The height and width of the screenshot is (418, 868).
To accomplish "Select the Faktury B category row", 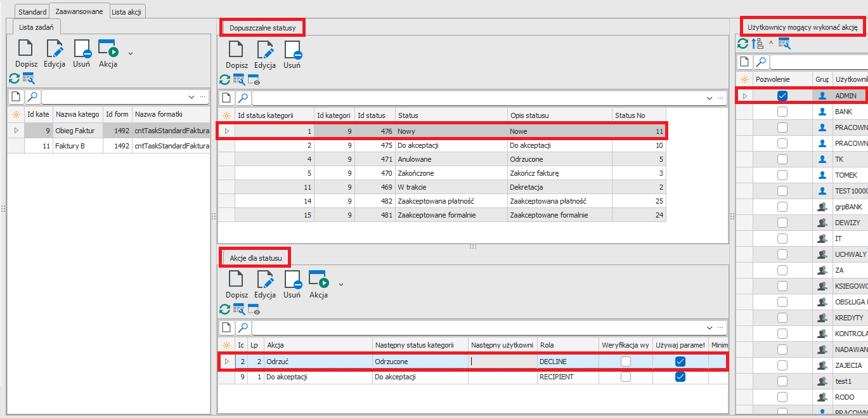I will pos(70,146).
